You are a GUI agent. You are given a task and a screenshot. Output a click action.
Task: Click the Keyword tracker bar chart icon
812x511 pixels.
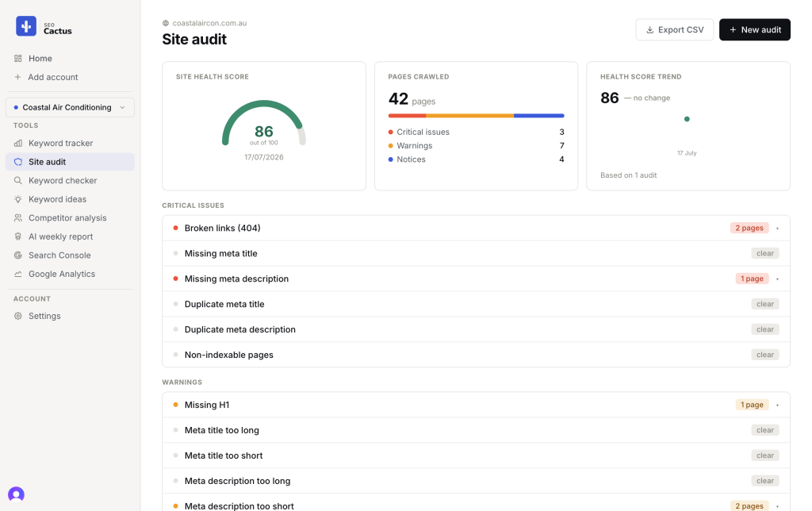click(18, 143)
